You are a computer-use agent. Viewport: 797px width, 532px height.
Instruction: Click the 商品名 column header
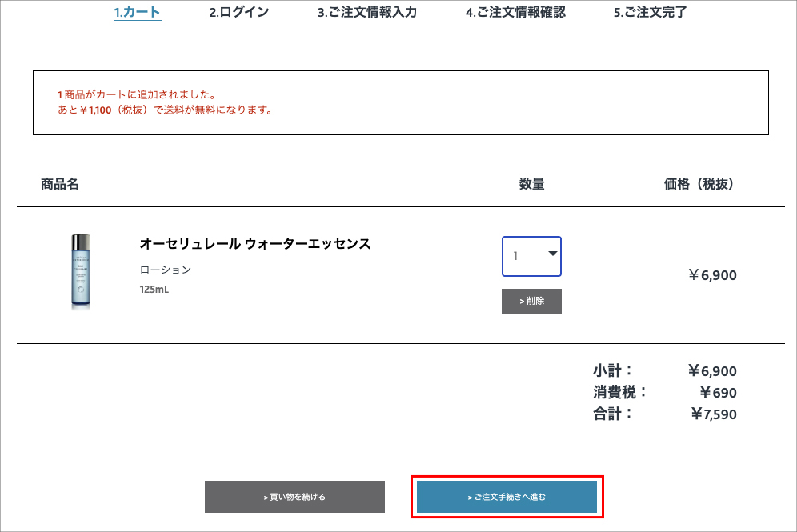point(60,184)
